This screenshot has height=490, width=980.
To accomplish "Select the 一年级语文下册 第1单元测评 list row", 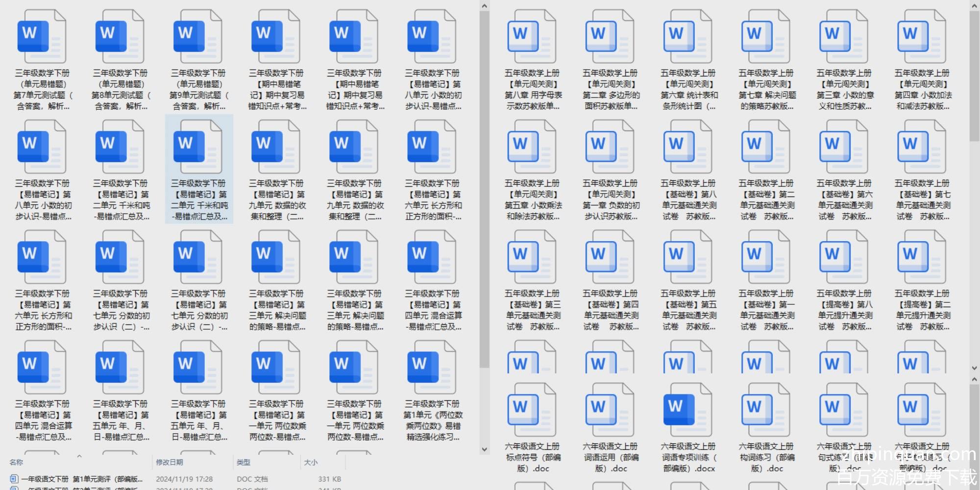I will click(176, 479).
